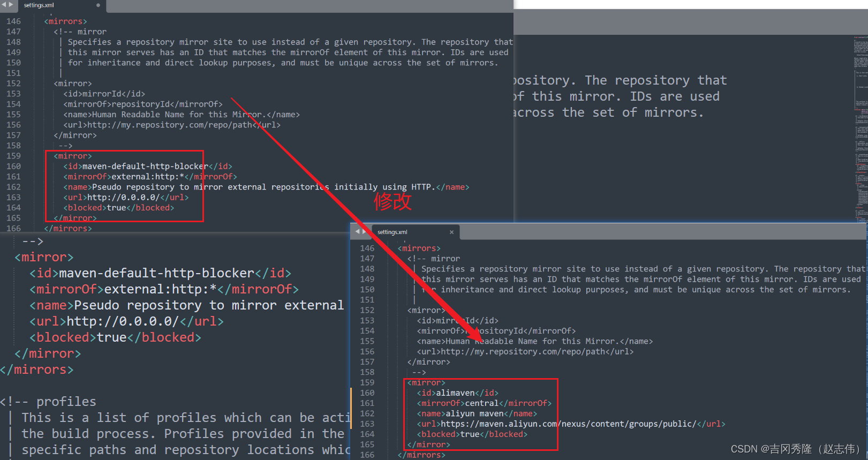Click line number 159 in lower-right editor
Screen dimensions: 868x460
point(367,383)
